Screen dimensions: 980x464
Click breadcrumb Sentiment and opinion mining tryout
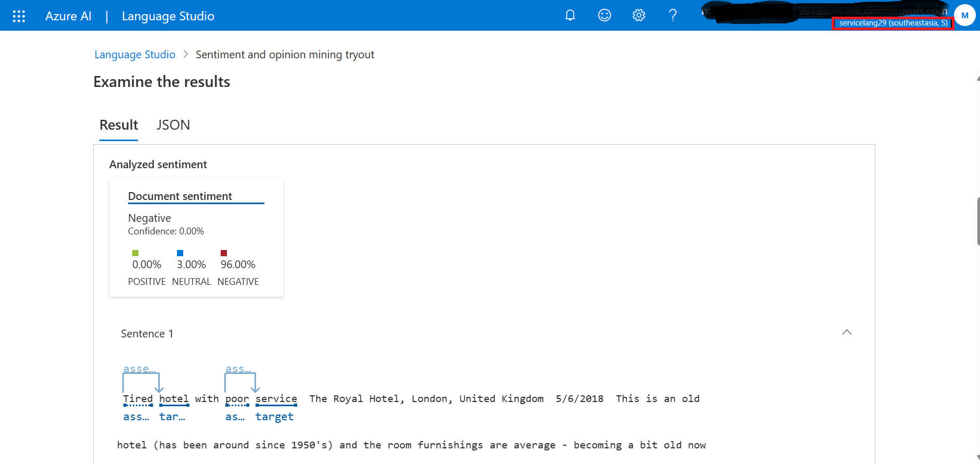click(285, 55)
